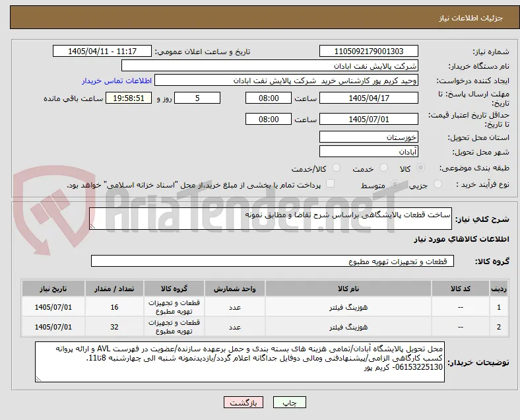Click the تاریخ نیاز column header

tap(53, 289)
